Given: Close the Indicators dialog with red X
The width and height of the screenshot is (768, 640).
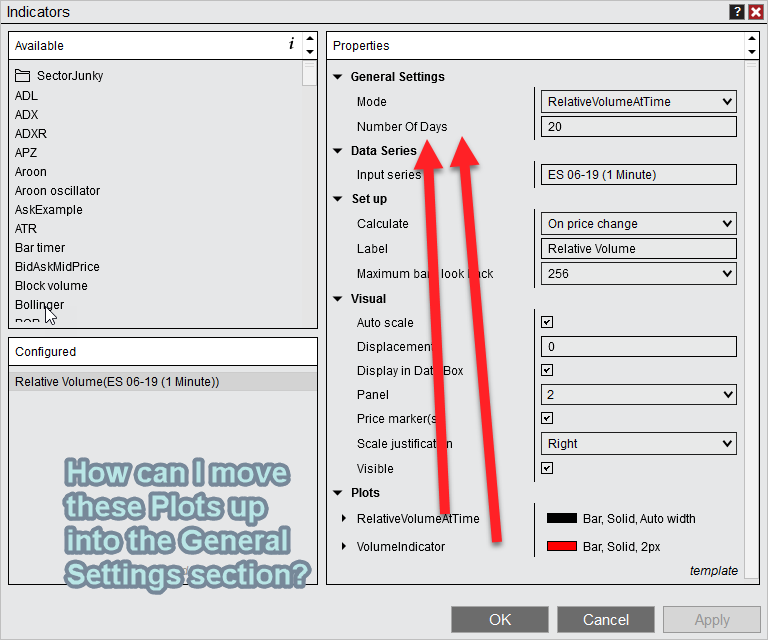Looking at the screenshot, I should click(756, 12).
